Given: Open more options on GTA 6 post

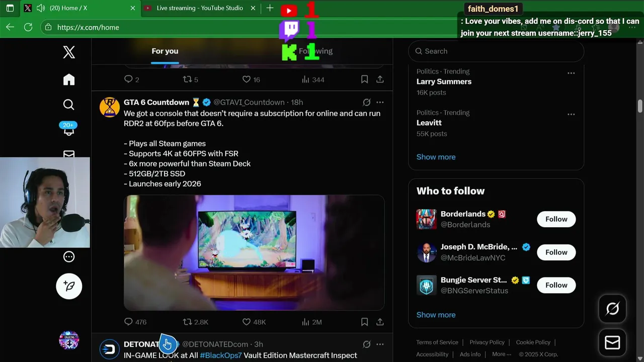Looking at the screenshot, I should [x=380, y=102].
